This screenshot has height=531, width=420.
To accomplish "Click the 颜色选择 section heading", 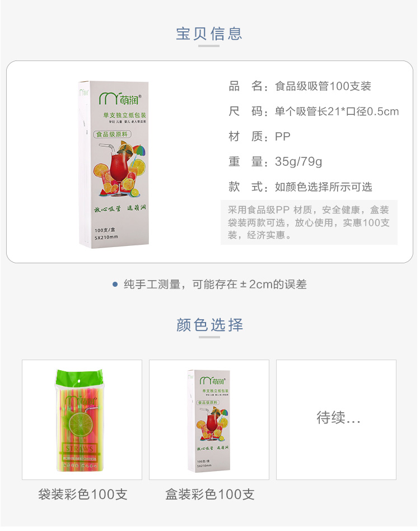I will [209, 325].
